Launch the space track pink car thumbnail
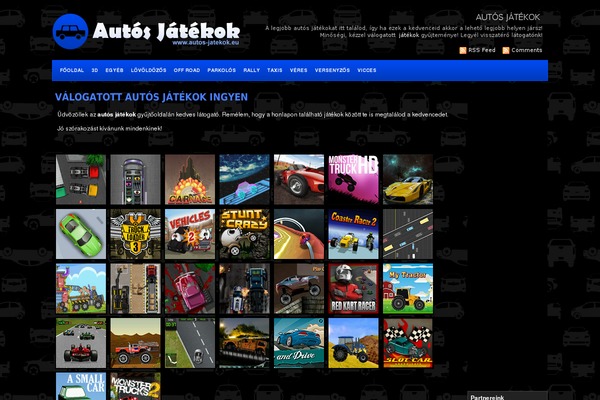The height and width of the screenshot is (400, 600). click(245, 180)
